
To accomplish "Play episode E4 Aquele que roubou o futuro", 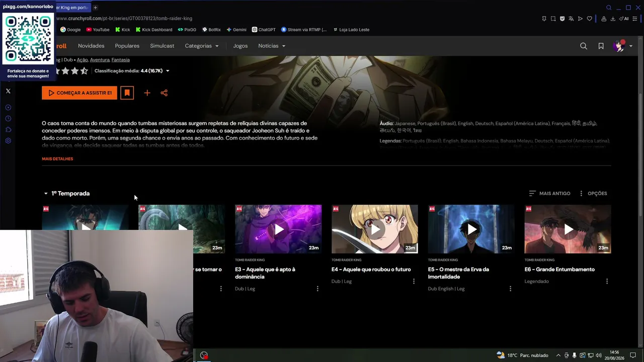I will [x=375, y=229].
